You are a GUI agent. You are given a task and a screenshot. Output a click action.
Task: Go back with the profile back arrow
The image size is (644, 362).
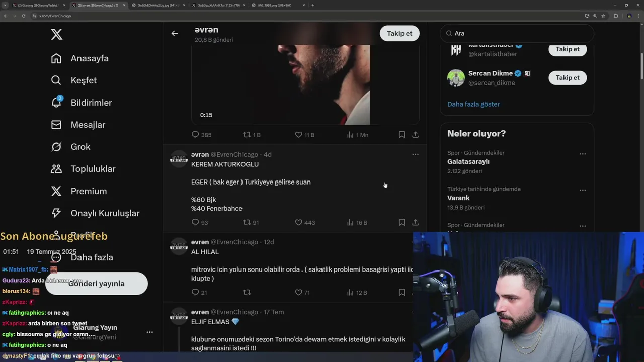point(175,33)
